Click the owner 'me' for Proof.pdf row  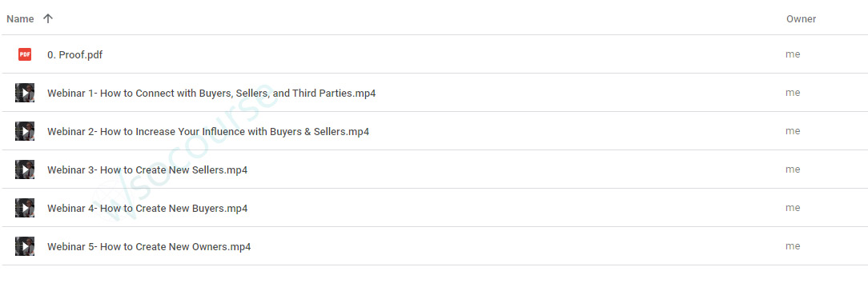click(793, 54)
